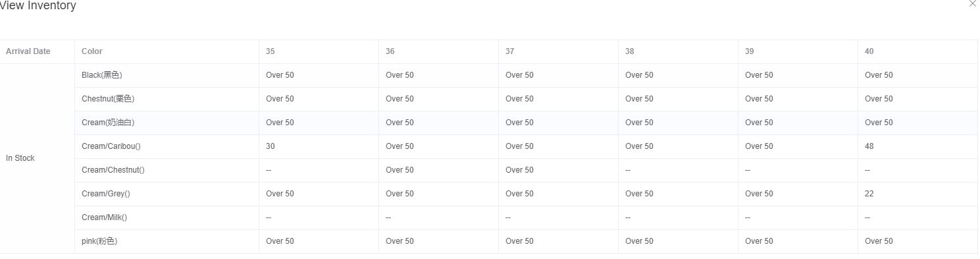The width and height of the screenshot is (980, 259).
Task: Click the Cream/Chestnut() color cell
Action: [x=167, y=170]
